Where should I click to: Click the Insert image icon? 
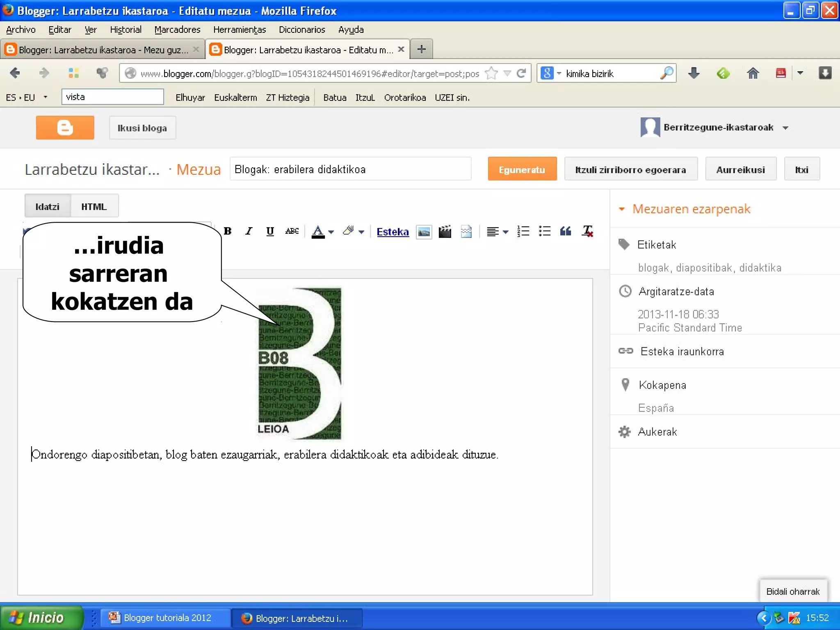pos(424,232)
